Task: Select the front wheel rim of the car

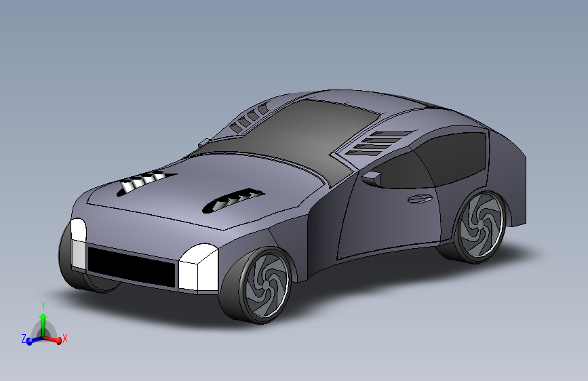Action: [267, 285]
